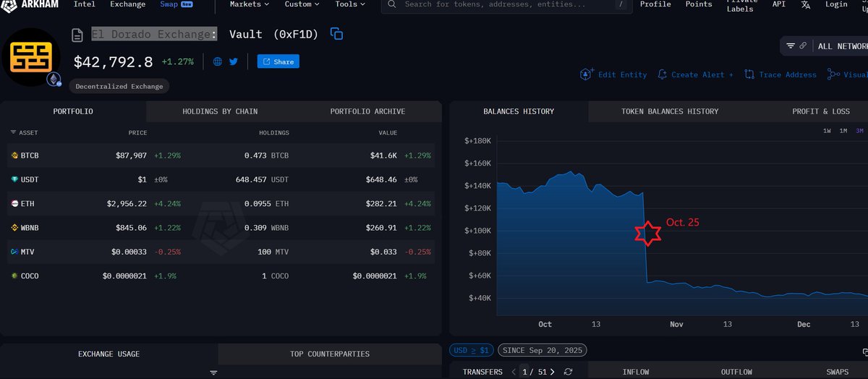Go to the previous transfers page
This screenshot has width=868, height=379.
coord(514,372)
